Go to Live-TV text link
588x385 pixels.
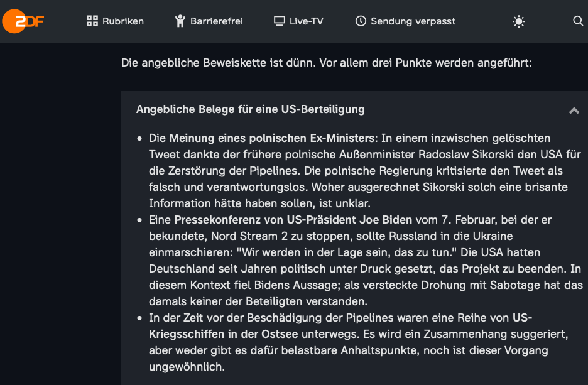coord(307,21)
